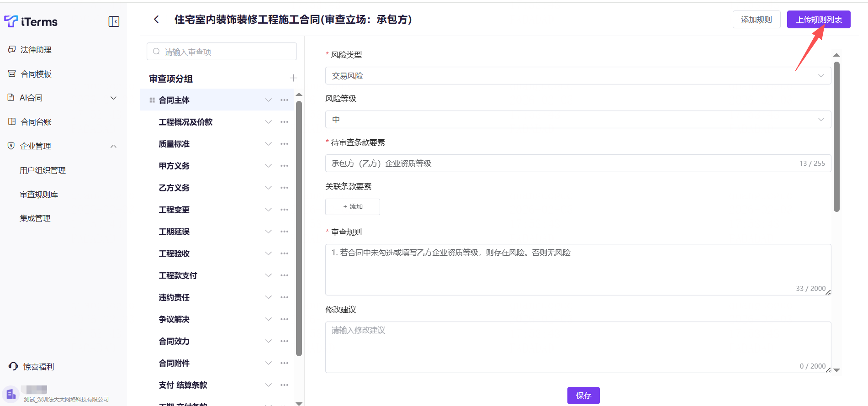The image size is (868, 406).
Task: Open more options for 合同附件
Action: (284, 363)
